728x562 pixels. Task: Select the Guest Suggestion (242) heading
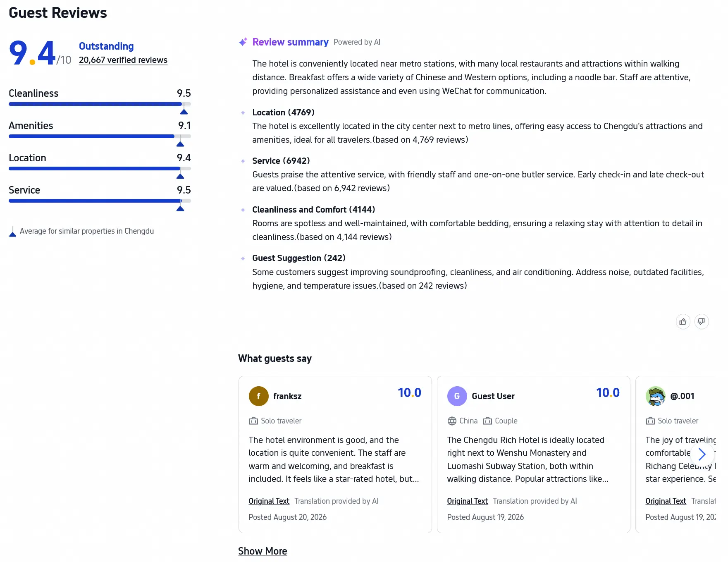pyautogui.click(x=299, y=258)
